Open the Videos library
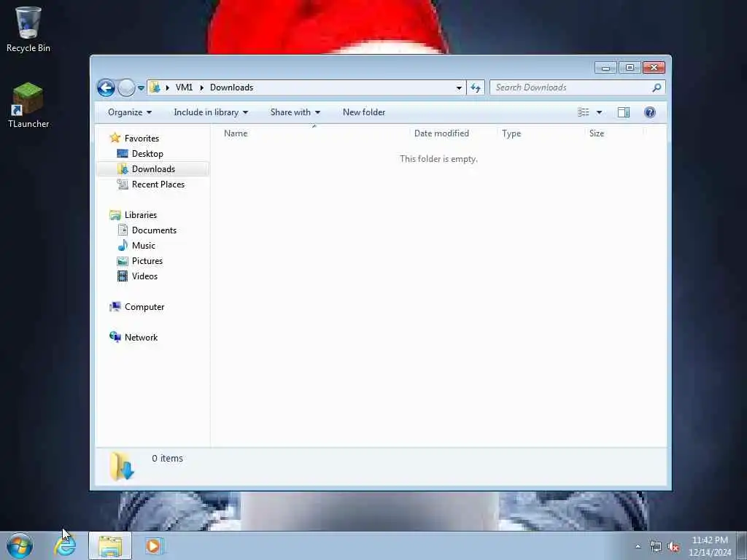This screenshot has width=747, height=560. coord(144,276)
